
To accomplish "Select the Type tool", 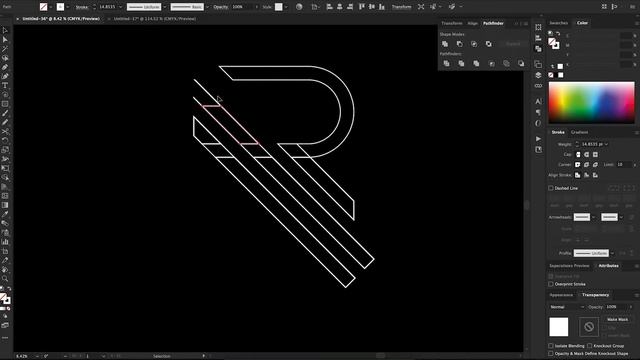I will 5,86.
